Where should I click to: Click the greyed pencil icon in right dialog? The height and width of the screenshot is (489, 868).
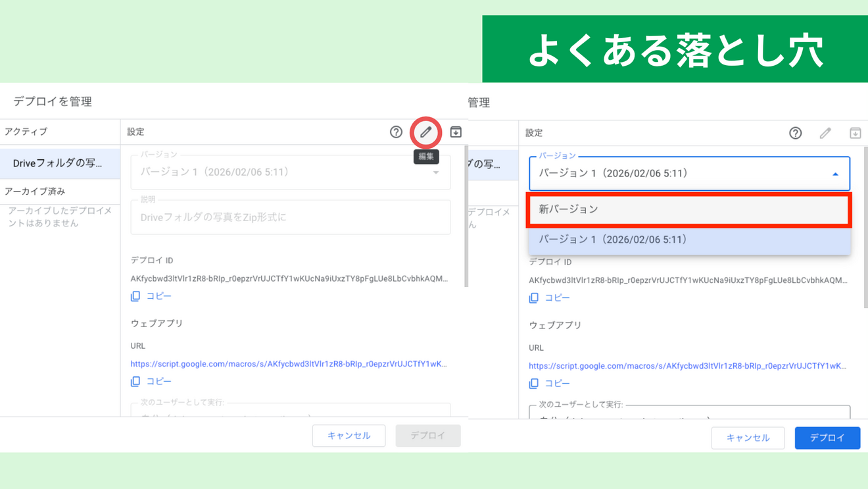pos(825,134)
